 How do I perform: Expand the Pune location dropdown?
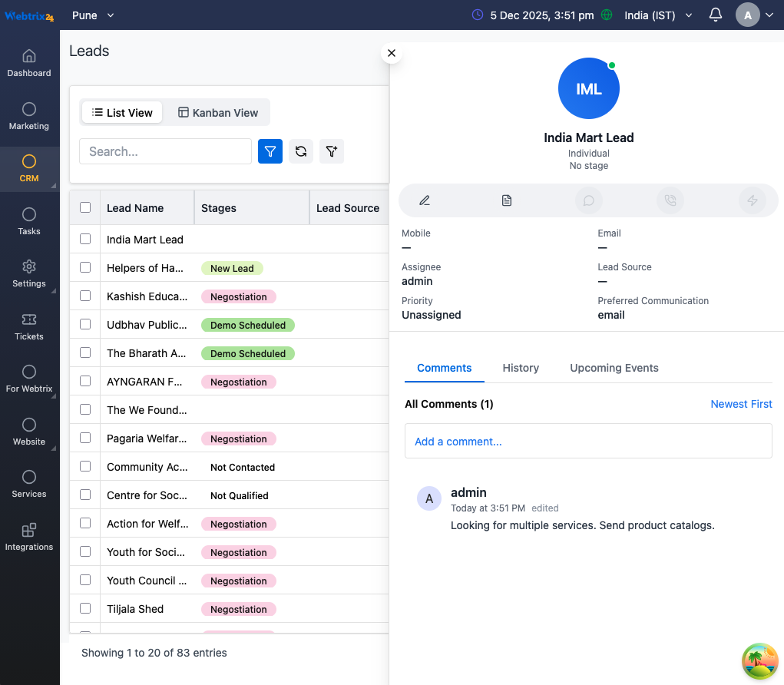93,15
